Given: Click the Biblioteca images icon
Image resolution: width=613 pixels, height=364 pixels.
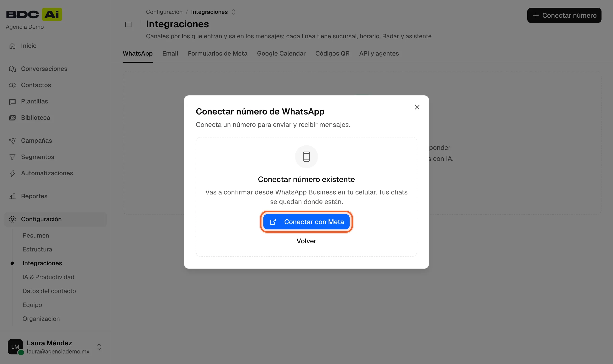Looking at the screenshot, I should point(12,118).
